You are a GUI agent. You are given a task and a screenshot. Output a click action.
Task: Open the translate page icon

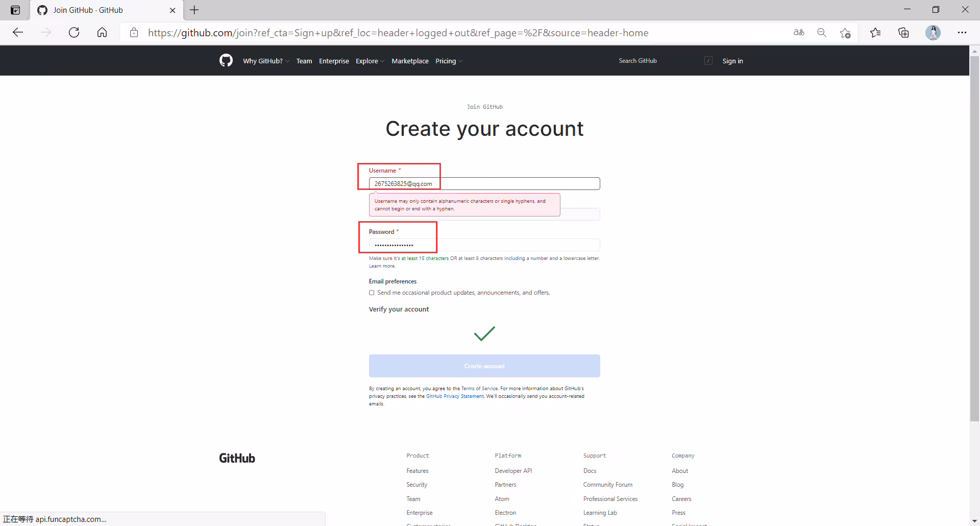[x=799, y=33]
